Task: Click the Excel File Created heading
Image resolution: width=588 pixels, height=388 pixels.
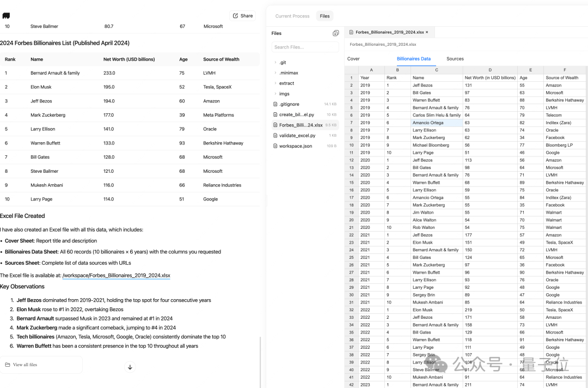Action: point(22,216)
